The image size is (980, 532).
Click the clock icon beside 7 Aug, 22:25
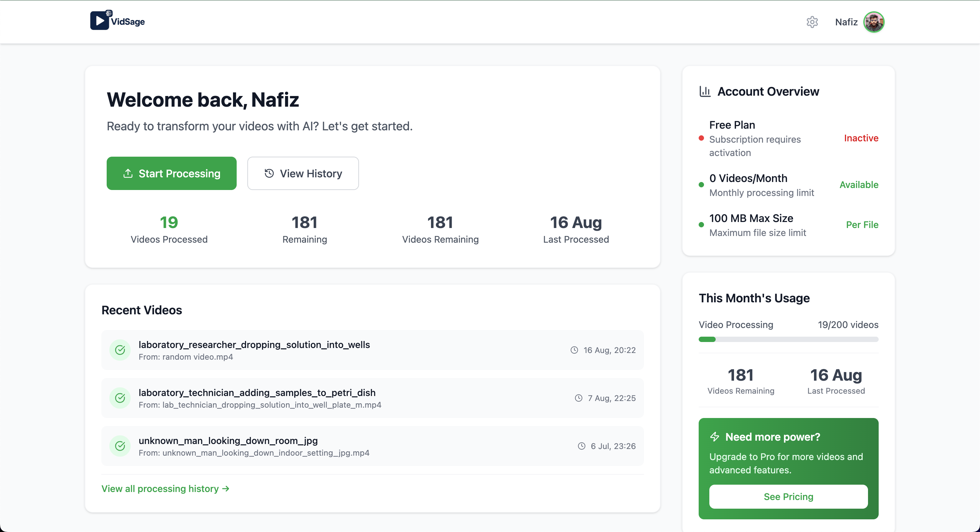[578, 398]
